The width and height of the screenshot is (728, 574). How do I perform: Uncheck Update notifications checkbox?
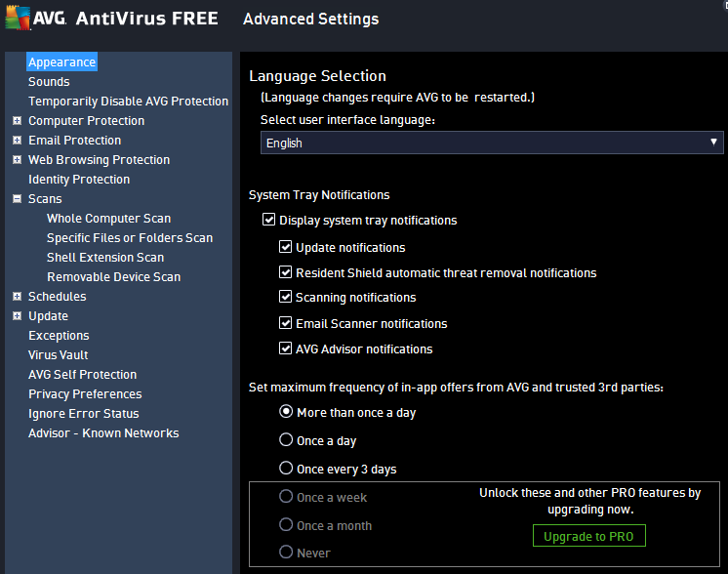[x=285, y=247]
